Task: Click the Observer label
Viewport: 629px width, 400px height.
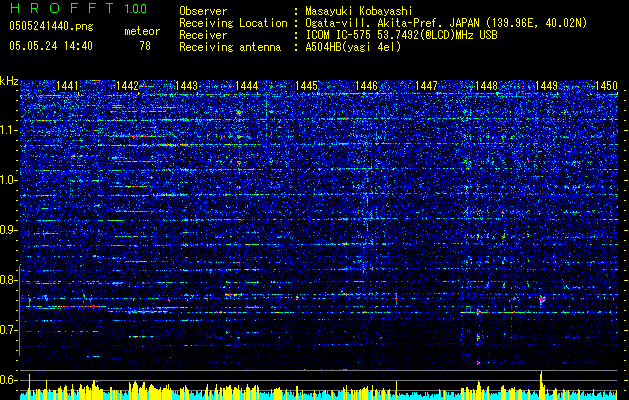Action: point(203,11)
